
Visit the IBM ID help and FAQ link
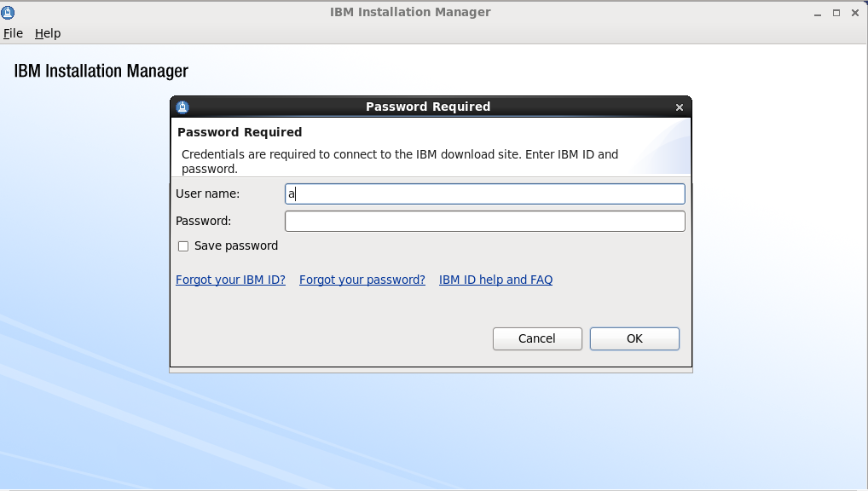(495, 280)
